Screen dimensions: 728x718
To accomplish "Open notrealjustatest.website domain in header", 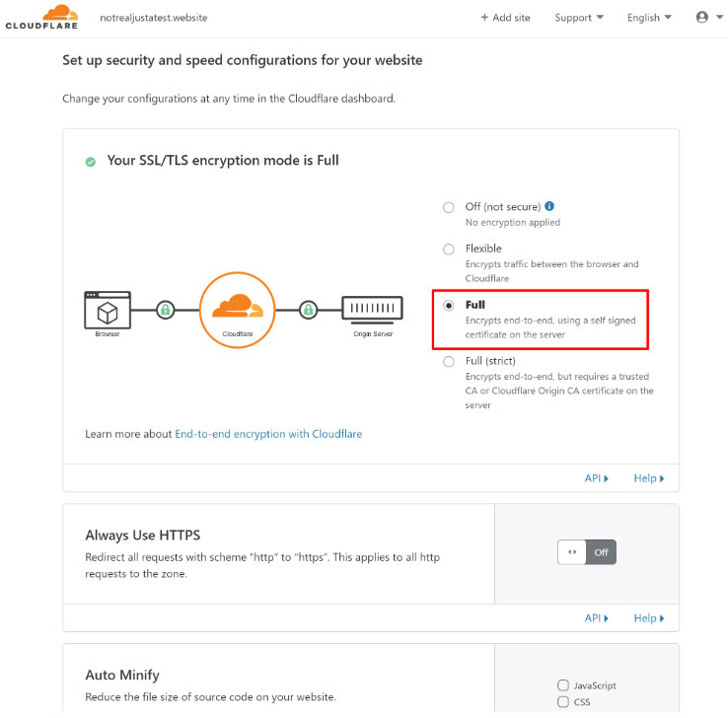I will point(154,18).
